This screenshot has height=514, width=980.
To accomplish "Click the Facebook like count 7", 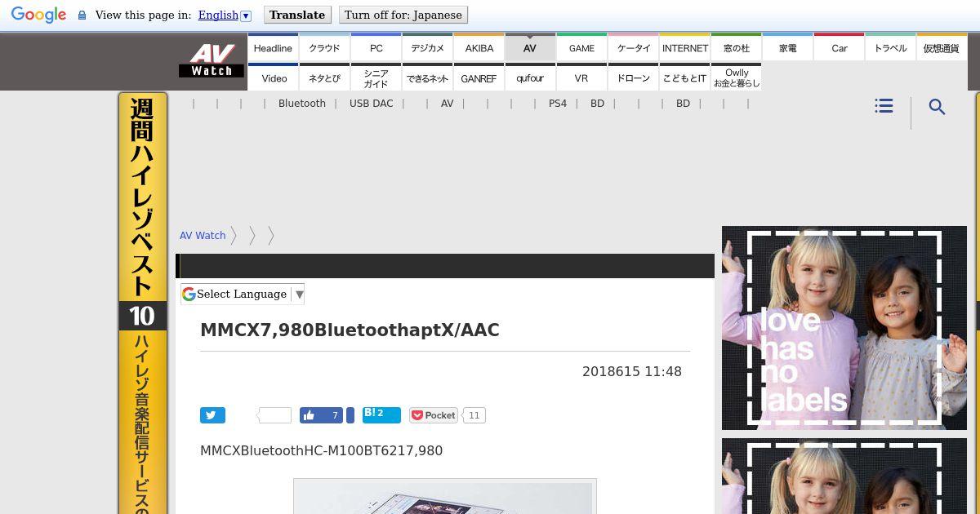I will point(335,415).
